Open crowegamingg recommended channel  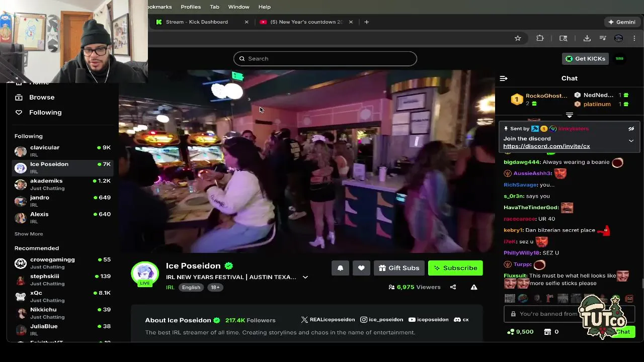point(62,263)
